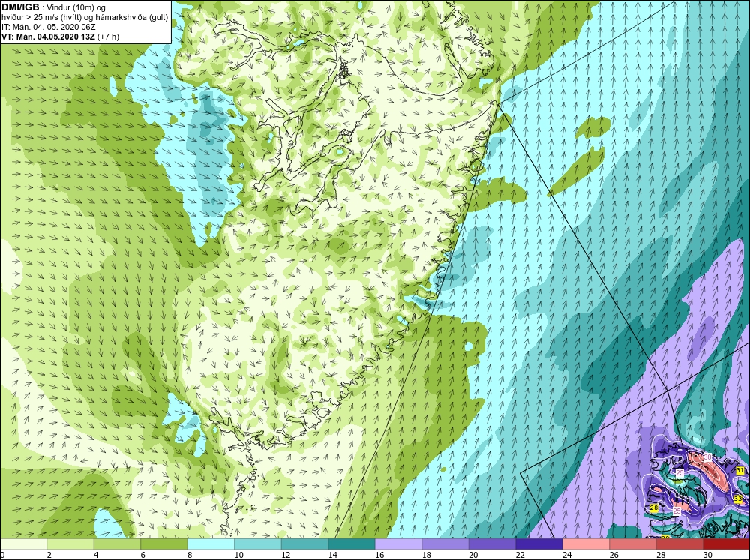Pick the 0–2 m/s pale yellow legend swatch

(23, 544)
